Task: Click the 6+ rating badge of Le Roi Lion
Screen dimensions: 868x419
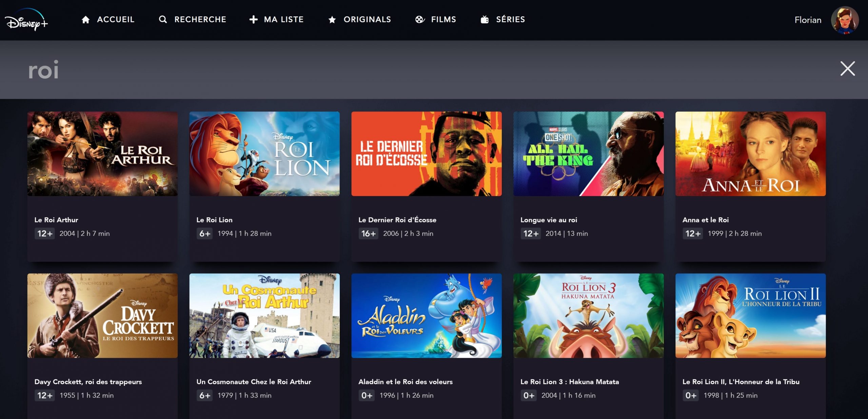Action: [205, 233]
